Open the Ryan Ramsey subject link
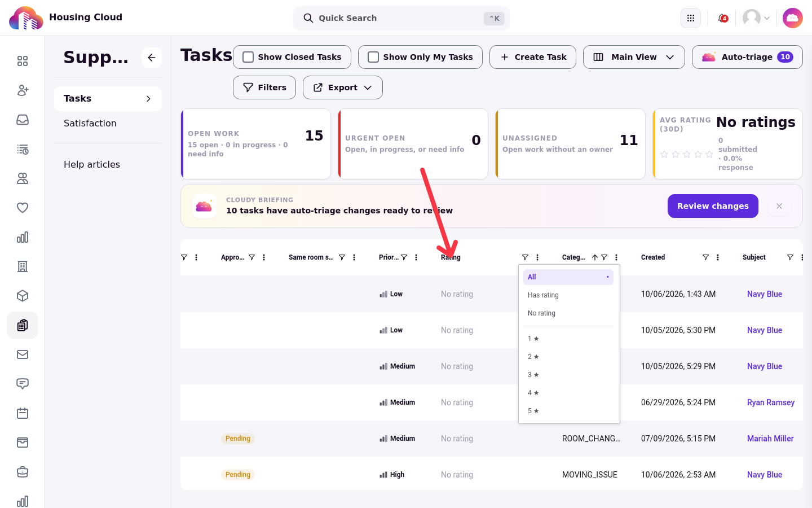Viewport: 812px width, 508px height. coord(771,402)
